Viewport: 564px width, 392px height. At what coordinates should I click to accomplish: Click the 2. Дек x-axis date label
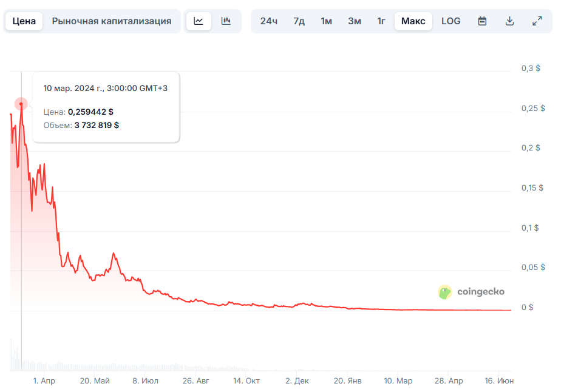pyautogui.click(x=297, y=381)
